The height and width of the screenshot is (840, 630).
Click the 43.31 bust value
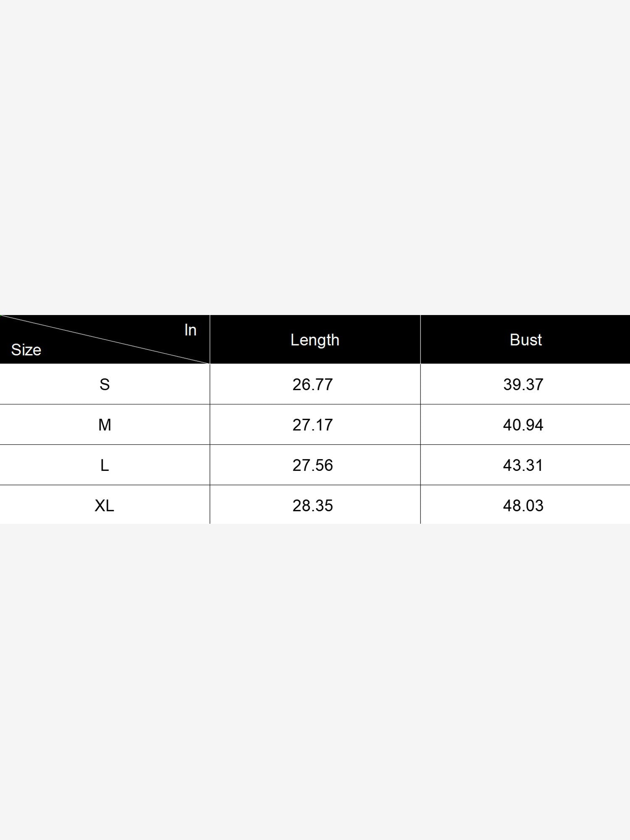[x=523, y=465]
